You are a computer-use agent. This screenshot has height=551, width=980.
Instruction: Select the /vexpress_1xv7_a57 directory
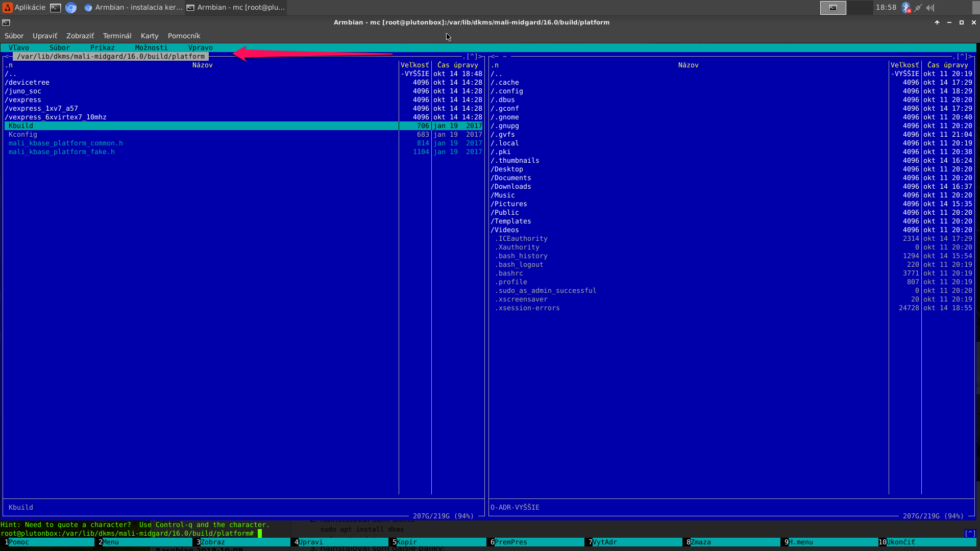click(243, 108)
